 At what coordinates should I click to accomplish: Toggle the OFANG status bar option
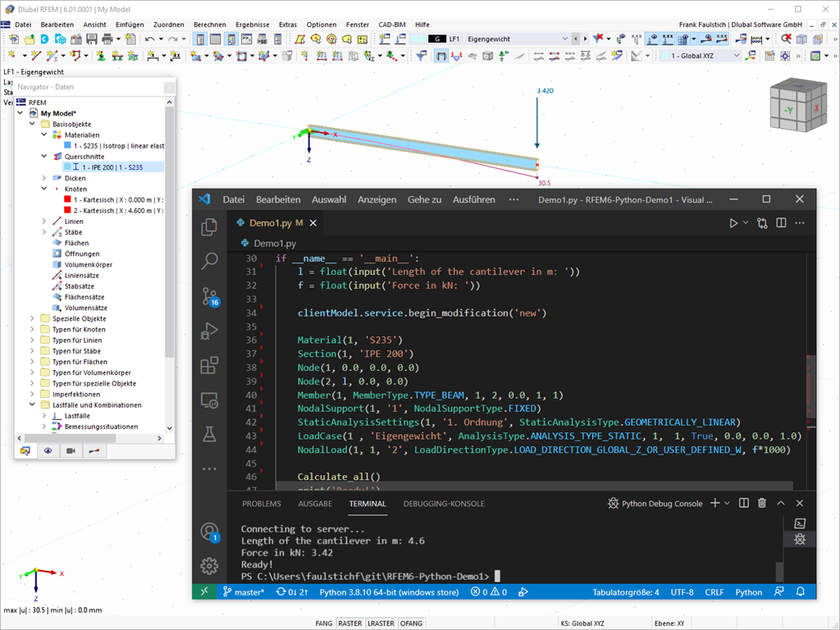[x=411, y=623]
